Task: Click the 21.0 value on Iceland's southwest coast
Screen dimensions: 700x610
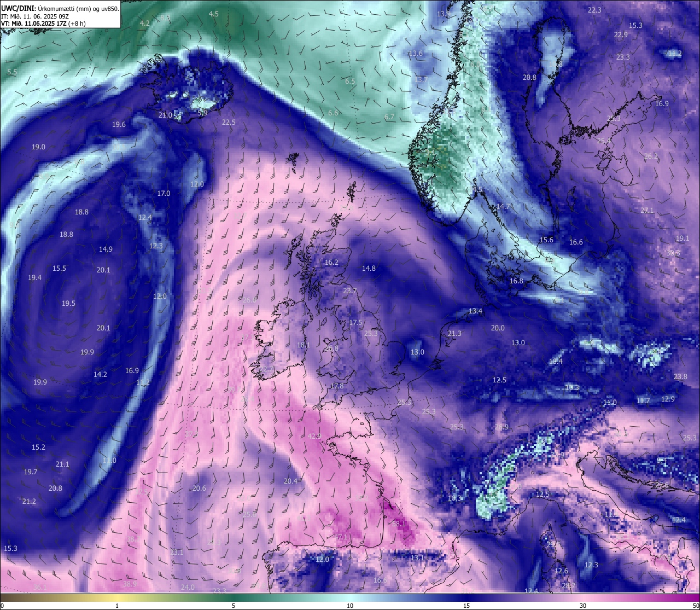Action: coord(165,115)
